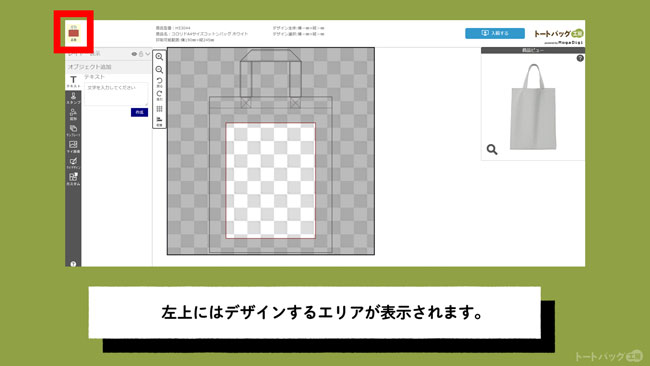Viewport: 650px width, 366px height.
Task: Click the help icon at sidebar bottom
Action: pyautogui.click(x=73, y=264)
